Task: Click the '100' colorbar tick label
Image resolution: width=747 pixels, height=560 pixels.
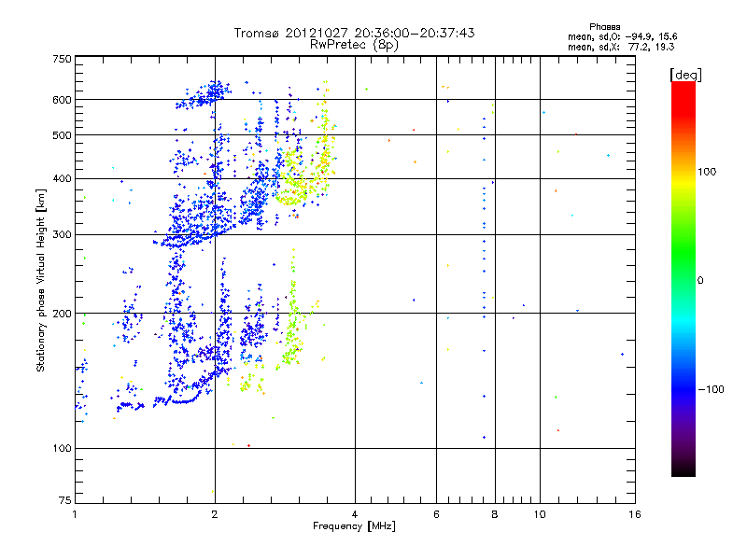Action: (x=708, y=172)
